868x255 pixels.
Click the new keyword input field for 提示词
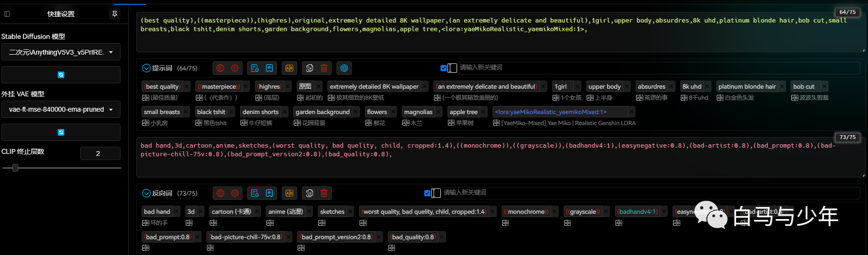658,68
